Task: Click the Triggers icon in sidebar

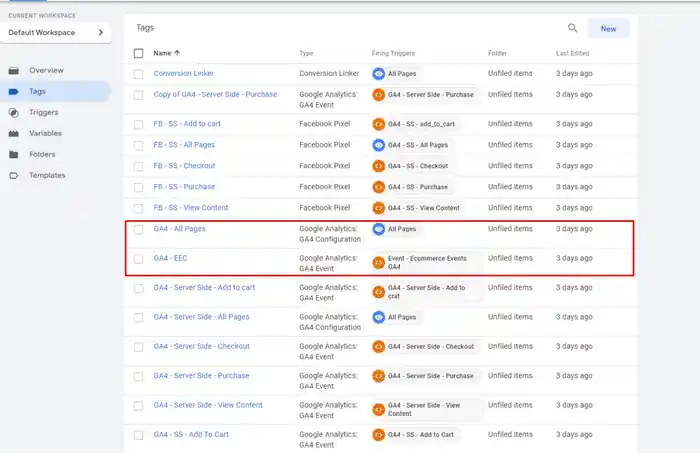Action: click(14, 112)
